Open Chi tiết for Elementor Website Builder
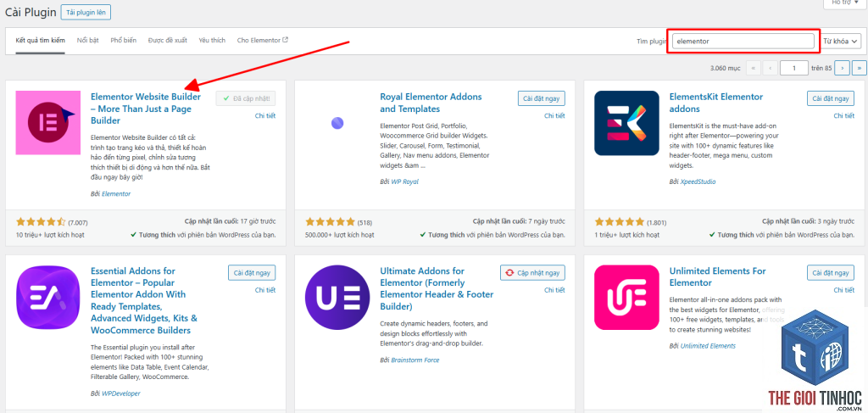Image resolution: width=868 pixels, height=413 pixels. point(265,115)
